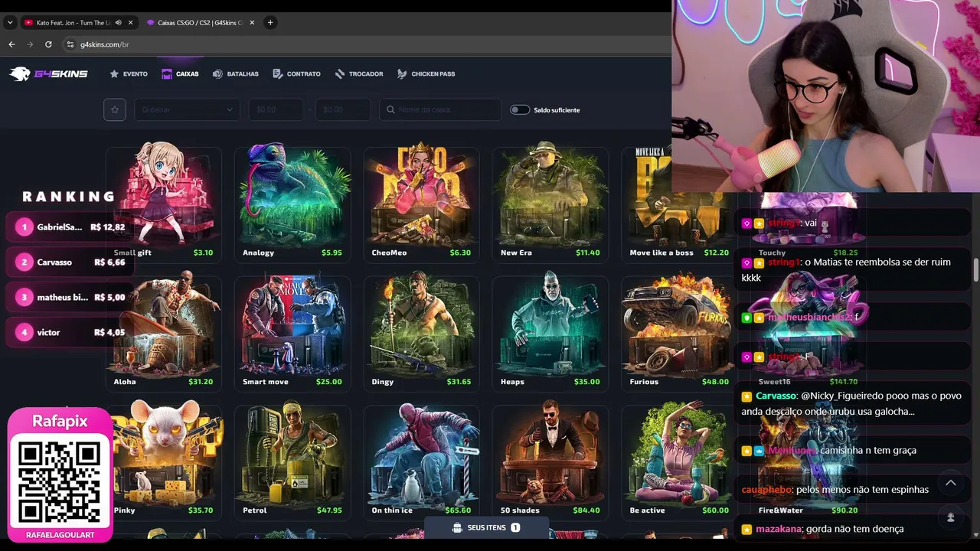This screenshot has width=980, height=551.
Task: Select victor ranking entry
Action: (x=69, y=333)
